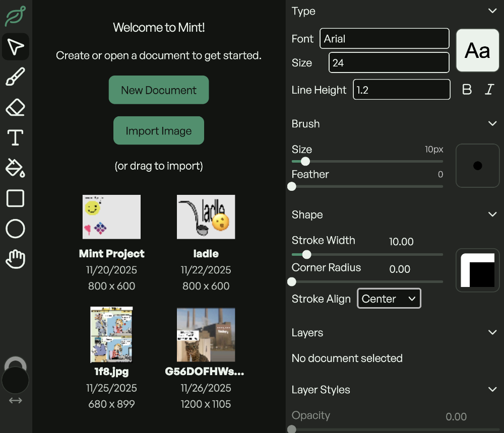Choose the Eraser tool

point(15,107)
